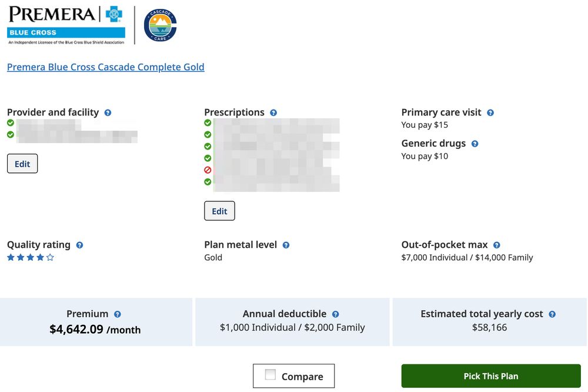Click the empty fifth quality rating star

(49, 257)
